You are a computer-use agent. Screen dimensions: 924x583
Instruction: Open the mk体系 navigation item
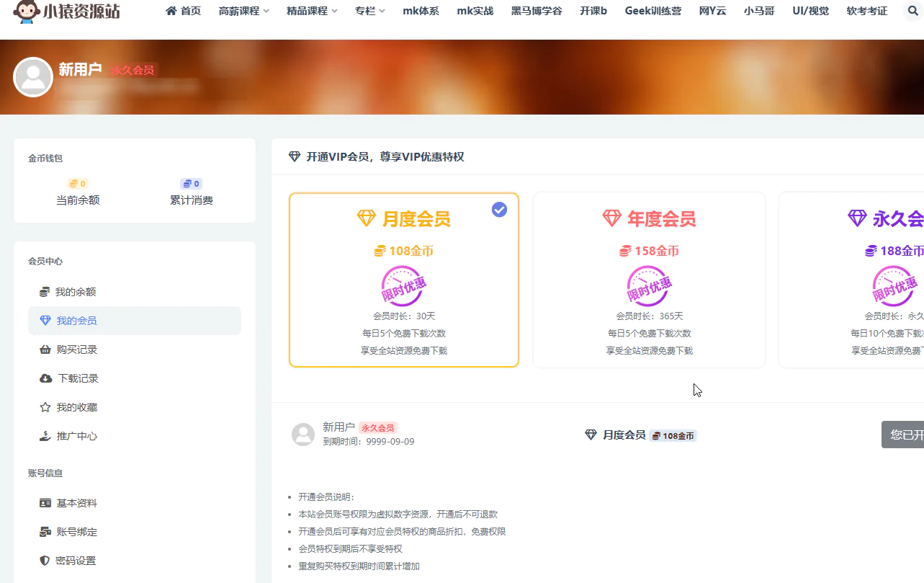421,11
